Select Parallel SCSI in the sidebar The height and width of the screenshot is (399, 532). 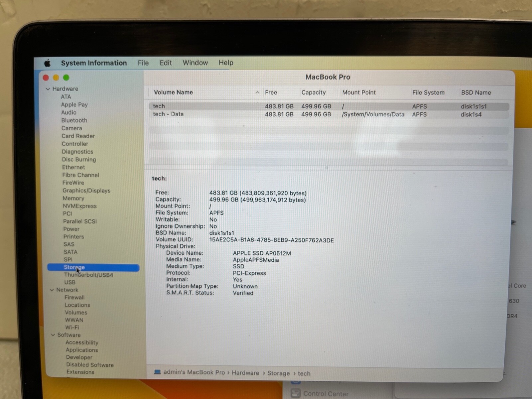(x=80, y=221)
